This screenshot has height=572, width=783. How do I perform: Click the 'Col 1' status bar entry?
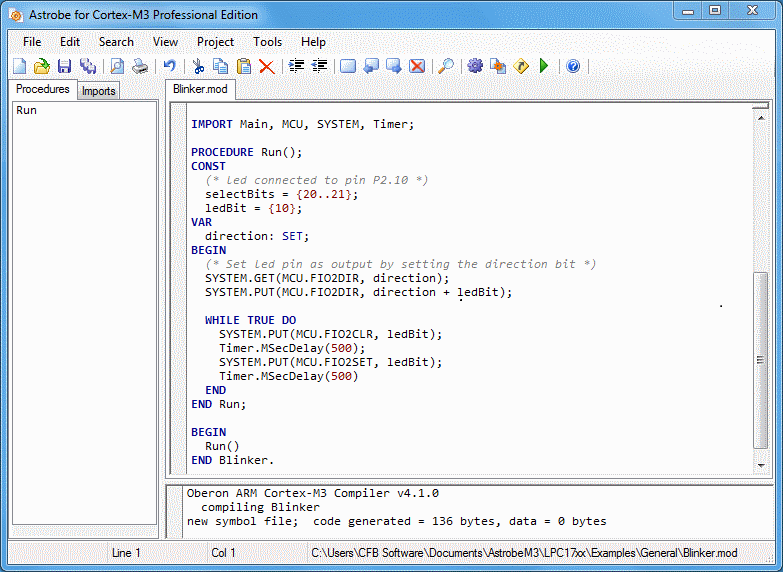point(223,553)
